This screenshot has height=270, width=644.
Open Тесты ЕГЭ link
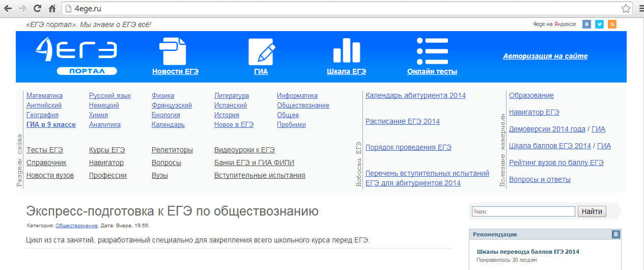pyautogui.click(x=45, y=150)
